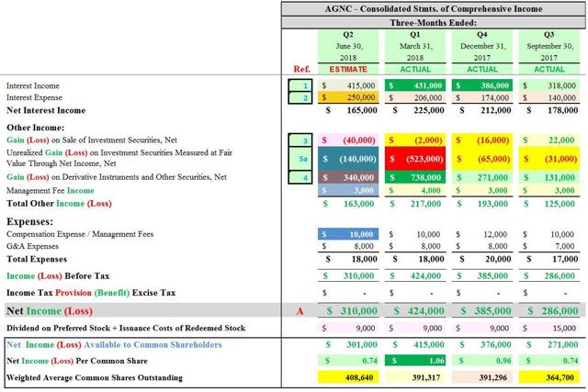Screen dimensions: 588x392
Task: Select Q4 income available to common 376,000
Action: click(x=481, y=344)
